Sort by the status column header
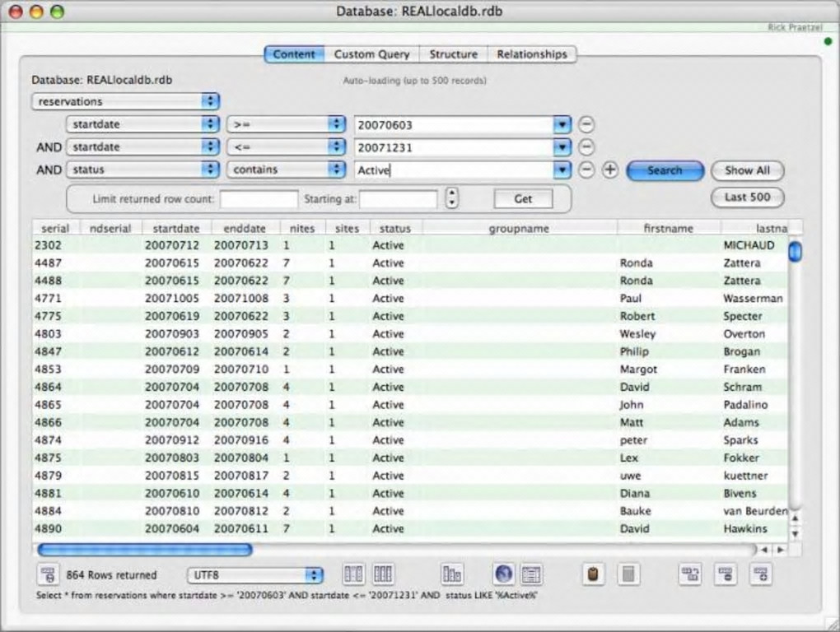 [x=395, y=228]
